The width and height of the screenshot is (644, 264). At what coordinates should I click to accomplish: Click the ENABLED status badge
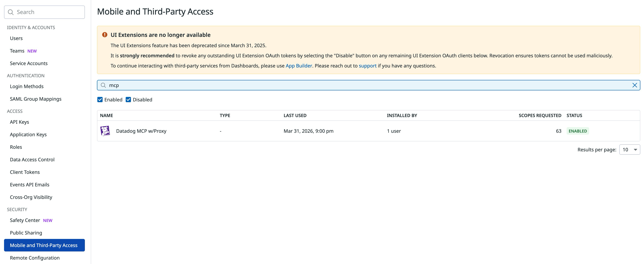point(578,131)
